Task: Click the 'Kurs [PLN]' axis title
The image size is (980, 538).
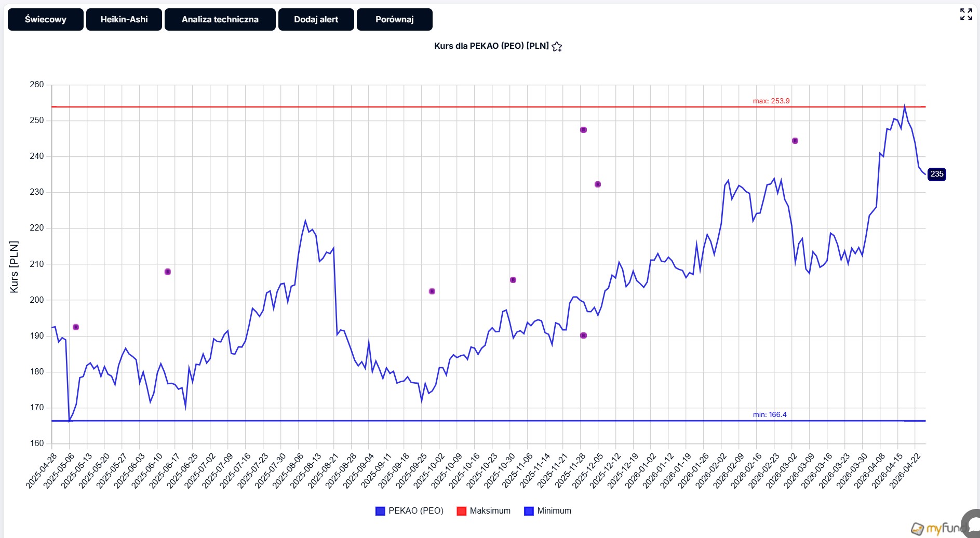Action: (14, 267)
